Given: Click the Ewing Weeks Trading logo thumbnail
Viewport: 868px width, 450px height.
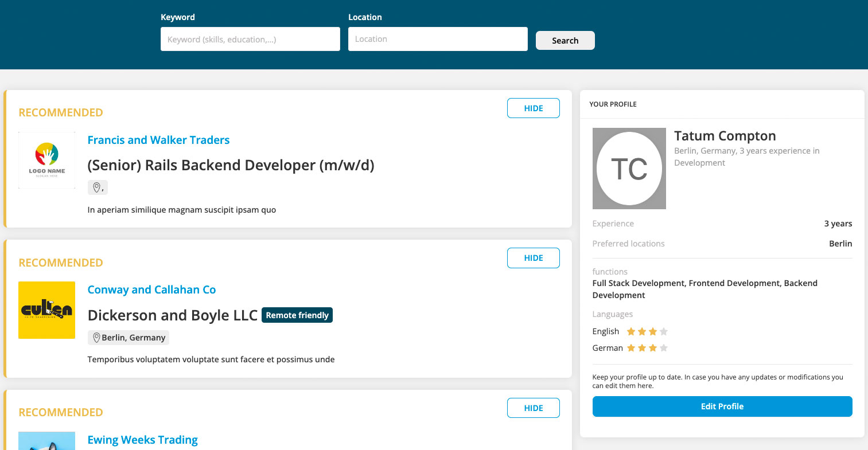Looking at the screenshot, I should point(47,441).
